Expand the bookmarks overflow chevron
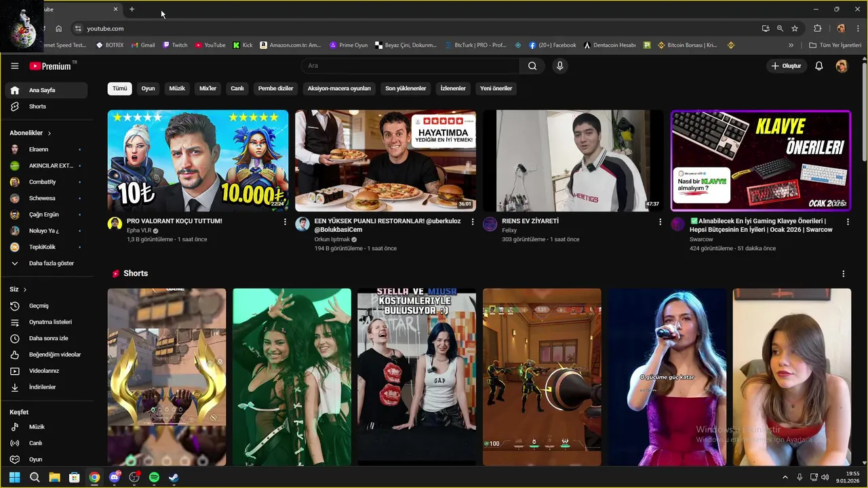868x488 pixels. point(791,45)
